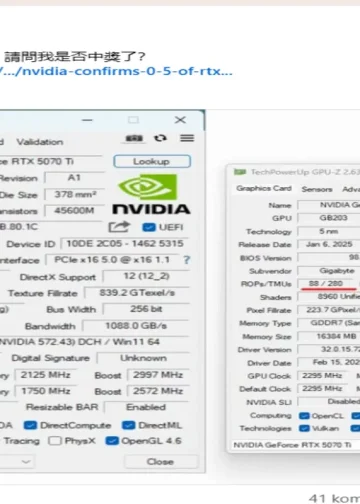Open the hamburger menu icon
Viewport: 360px width, 504px height.
(187, 138)
